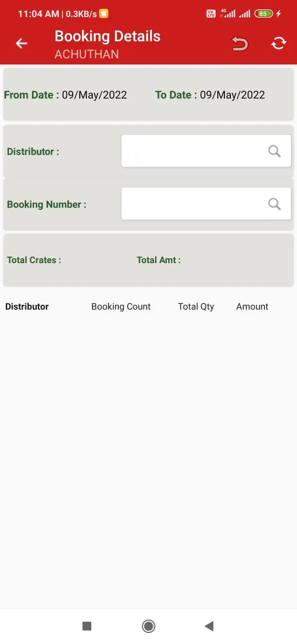Tap the refresh sync icon
This screenshot has height=644, width=297.
[x=278, y=43]
